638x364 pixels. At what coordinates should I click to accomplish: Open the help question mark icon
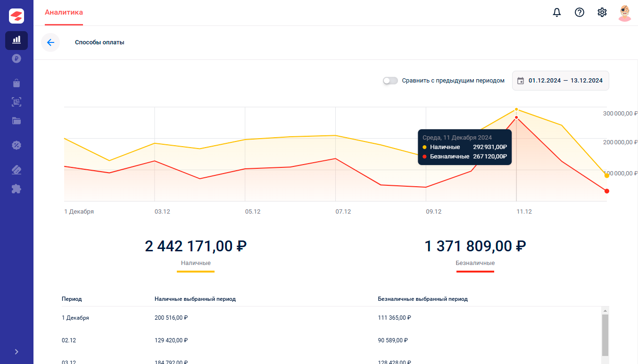coord(580,13)
